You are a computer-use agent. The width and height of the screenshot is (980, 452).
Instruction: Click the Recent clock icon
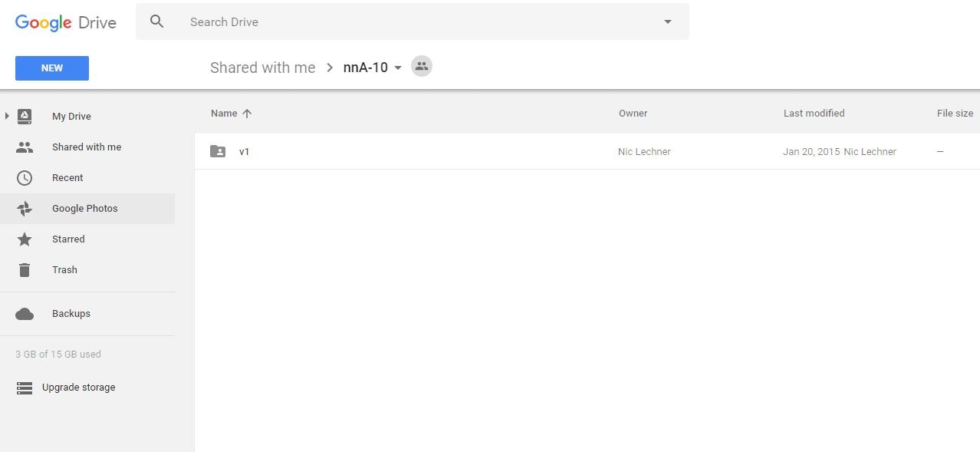[25, 178]
